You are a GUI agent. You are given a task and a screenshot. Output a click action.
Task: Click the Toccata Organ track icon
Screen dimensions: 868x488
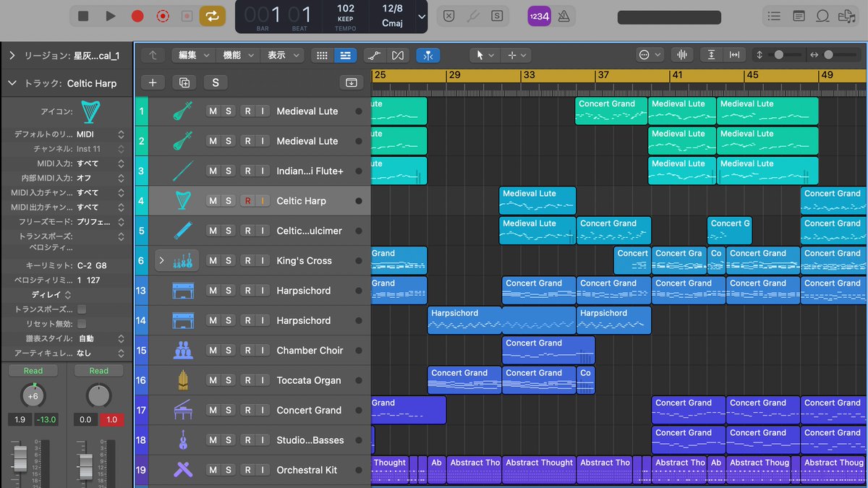(182, 380)
